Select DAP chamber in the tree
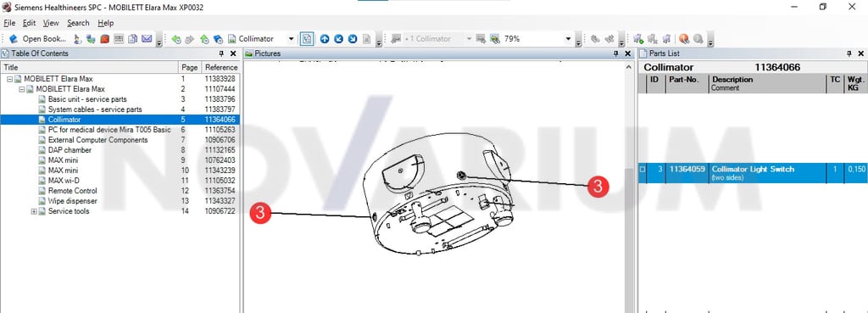The image size is (868, 313). [x=70, y=150]
